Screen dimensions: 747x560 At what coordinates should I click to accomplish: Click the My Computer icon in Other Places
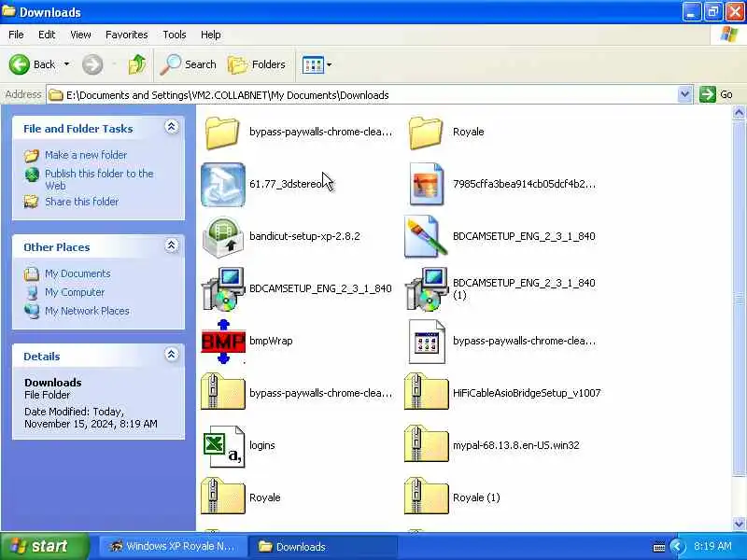coord(32,292)
